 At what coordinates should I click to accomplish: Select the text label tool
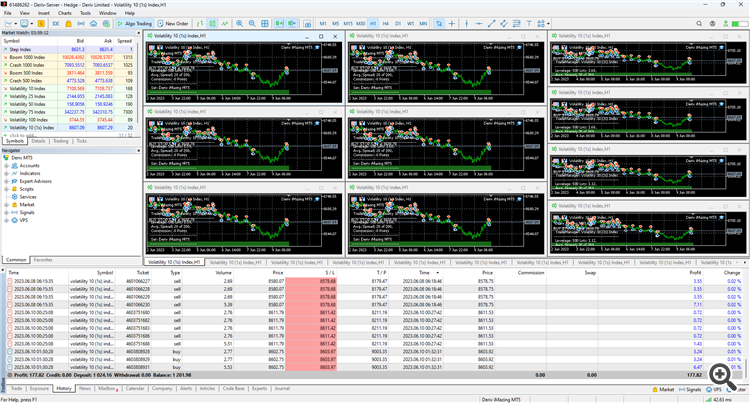(529, 23)
